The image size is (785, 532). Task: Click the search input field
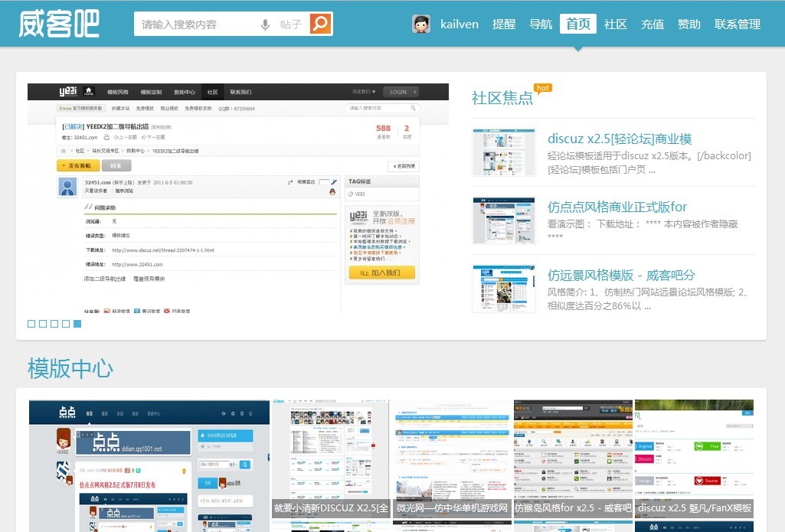(x=195, y=24)
